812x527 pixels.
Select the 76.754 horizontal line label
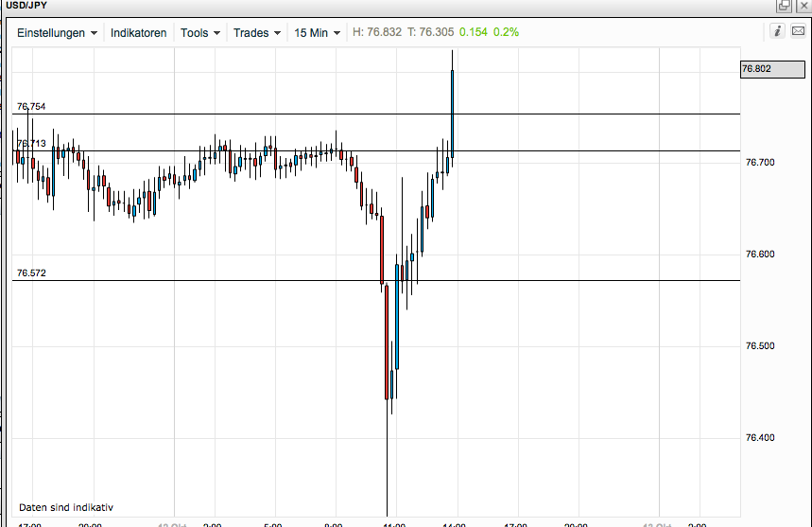tap(31, 106)
